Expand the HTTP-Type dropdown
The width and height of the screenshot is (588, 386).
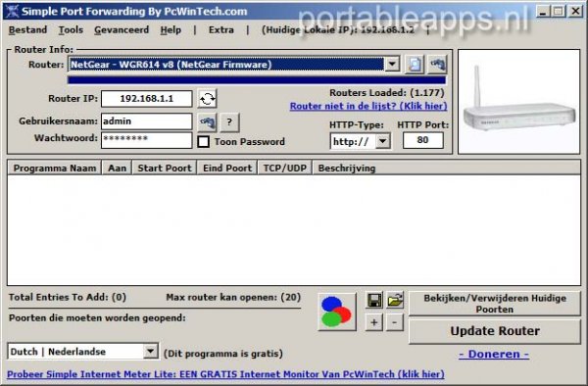[x=383, y=141]
